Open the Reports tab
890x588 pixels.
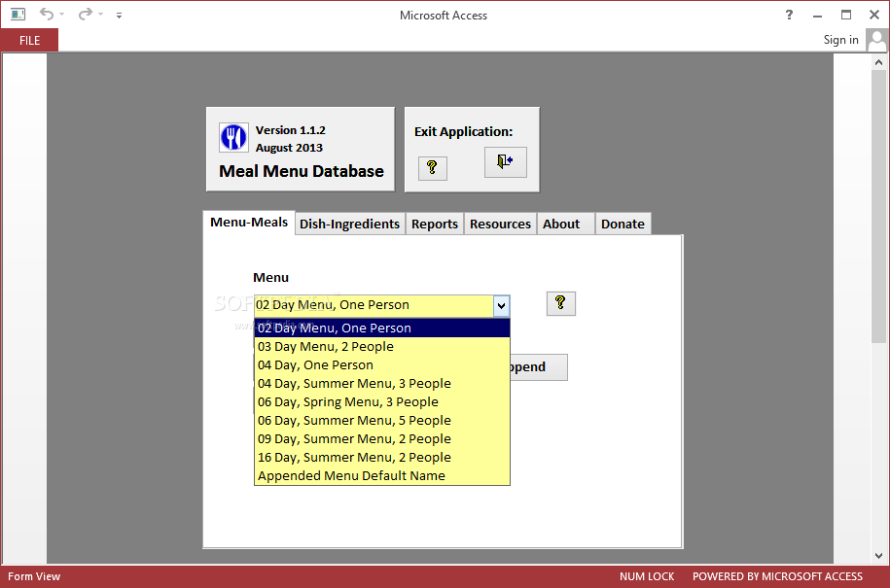pos(435,224)
